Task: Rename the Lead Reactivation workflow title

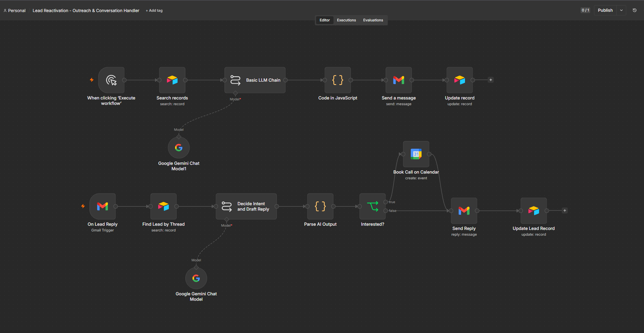Action: click(x=86, y=11)
